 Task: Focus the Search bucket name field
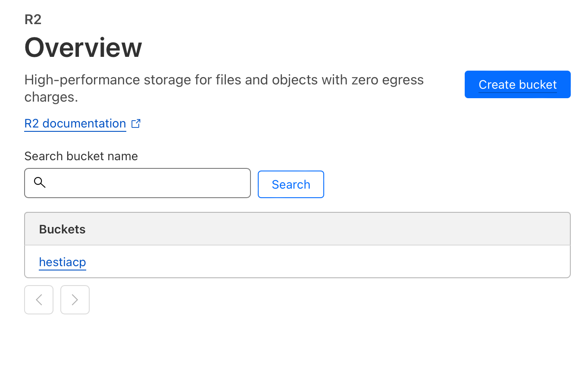138,183
